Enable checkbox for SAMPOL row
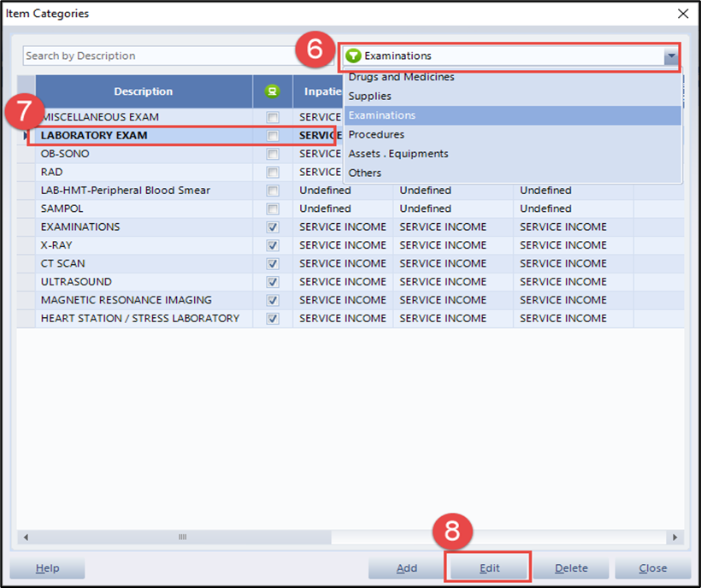Screen dimensions: 701x588 [x=273, y=209]
